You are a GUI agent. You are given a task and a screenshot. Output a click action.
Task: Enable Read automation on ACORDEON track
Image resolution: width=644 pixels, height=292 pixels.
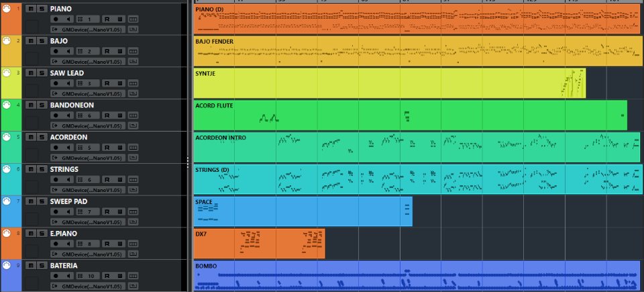[x=107, y=147]
